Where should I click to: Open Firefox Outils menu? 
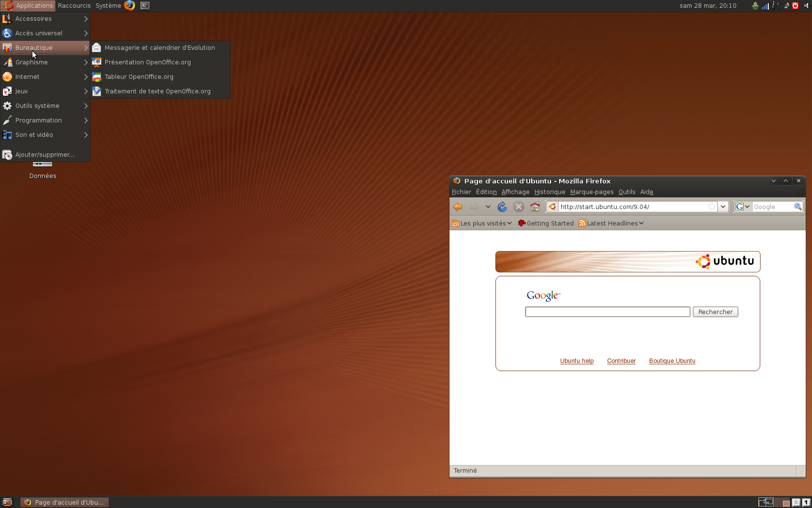pyautogui.click(x=627, y=192)
